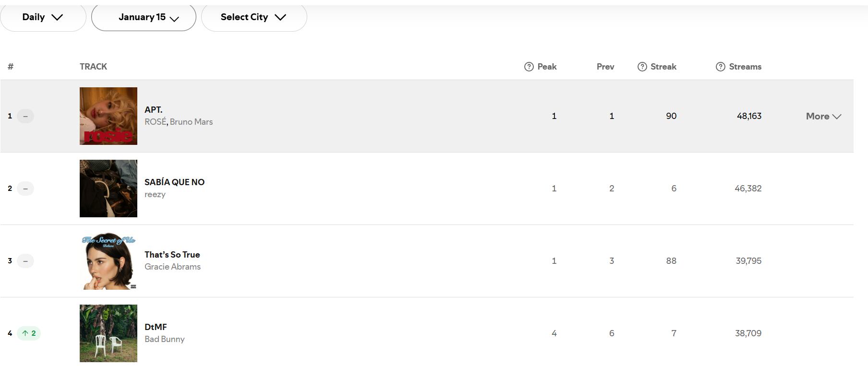Open the APT. track title link

154,110
